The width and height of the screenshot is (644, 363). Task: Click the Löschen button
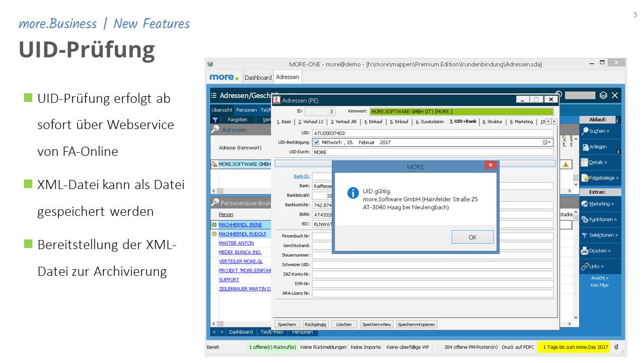(344, 324)
